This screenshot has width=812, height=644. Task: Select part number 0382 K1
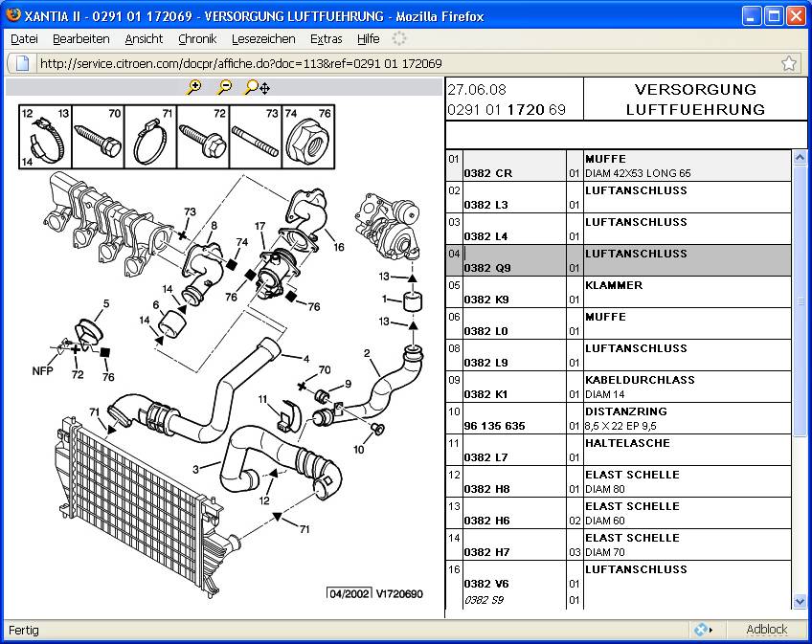coord(485,394)
